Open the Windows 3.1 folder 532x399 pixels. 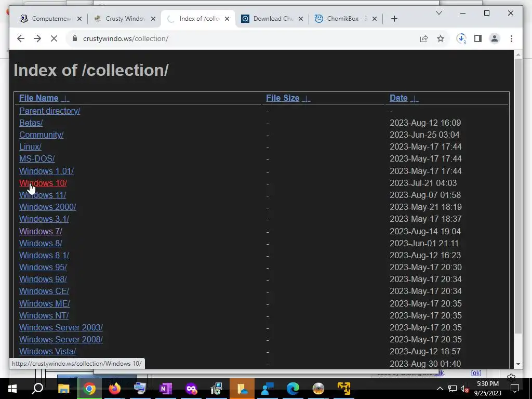44,219
